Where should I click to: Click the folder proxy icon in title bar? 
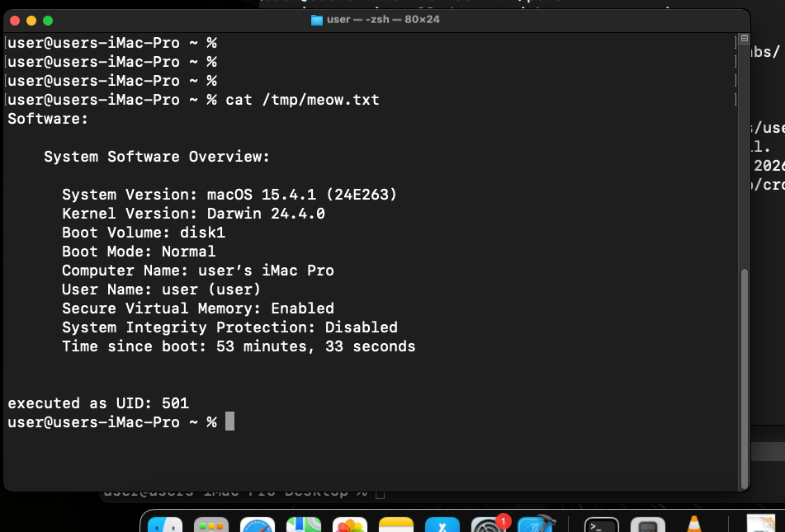317,20
